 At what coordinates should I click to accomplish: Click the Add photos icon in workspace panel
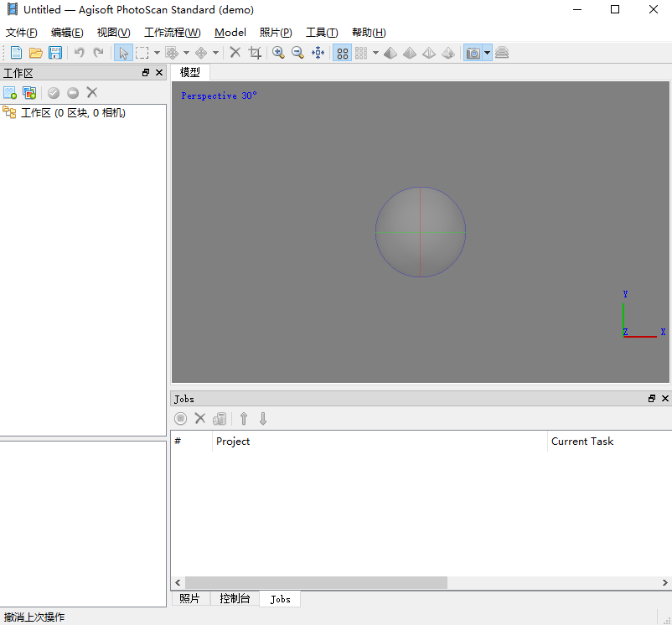29,93
